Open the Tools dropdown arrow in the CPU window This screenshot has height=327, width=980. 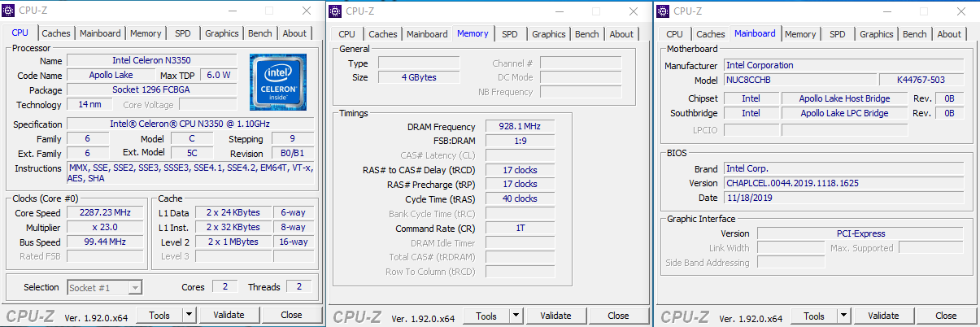189,315
